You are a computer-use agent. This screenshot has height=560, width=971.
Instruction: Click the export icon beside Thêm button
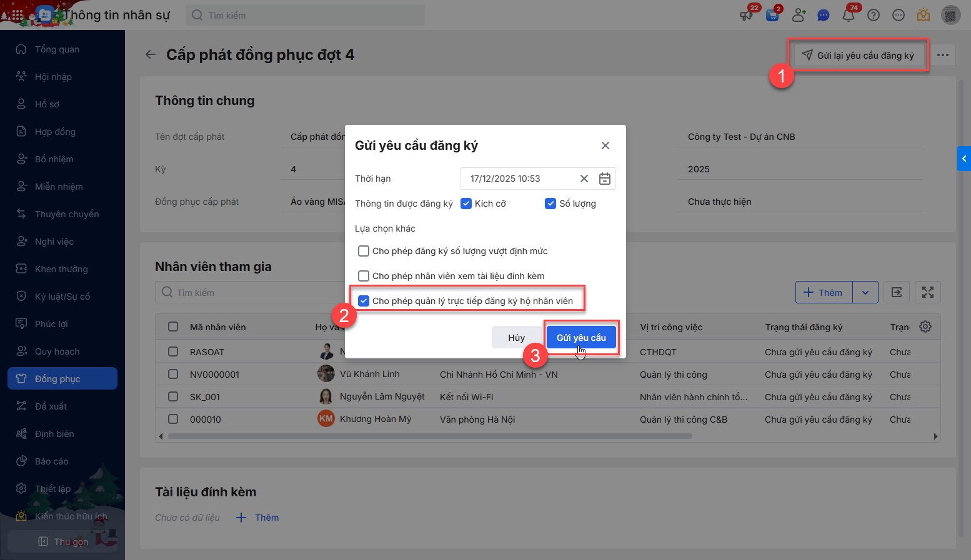point(897,292)
